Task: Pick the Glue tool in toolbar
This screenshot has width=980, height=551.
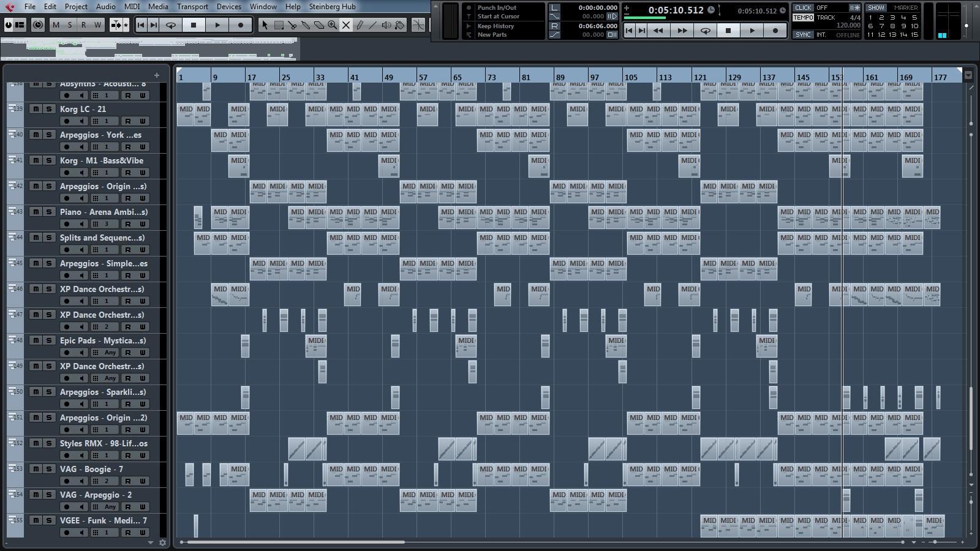Action: pos(306,25)
